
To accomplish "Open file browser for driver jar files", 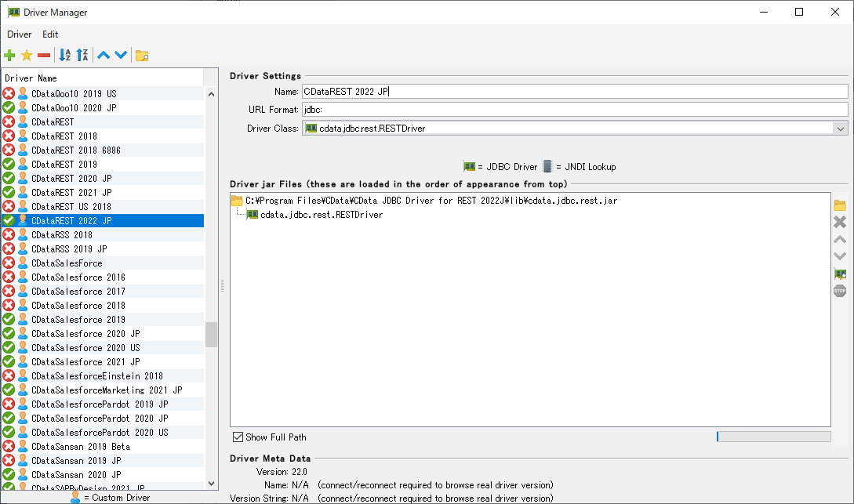I will point(840,205).
